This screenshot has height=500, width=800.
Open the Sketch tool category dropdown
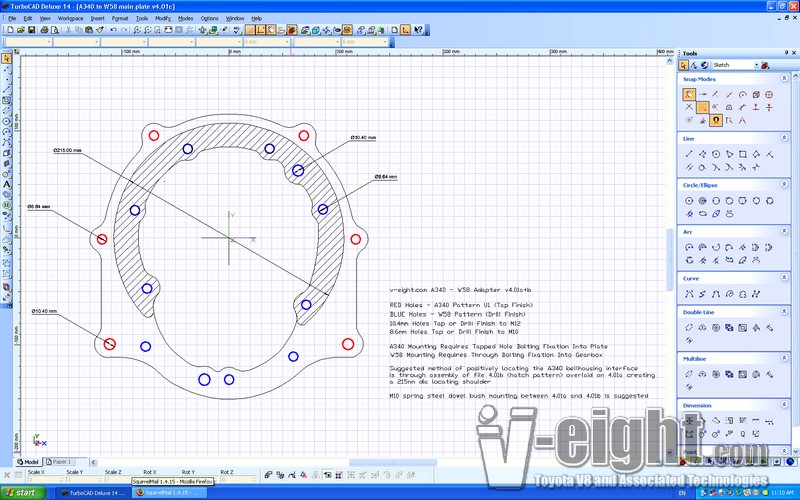tap(757, 65)
